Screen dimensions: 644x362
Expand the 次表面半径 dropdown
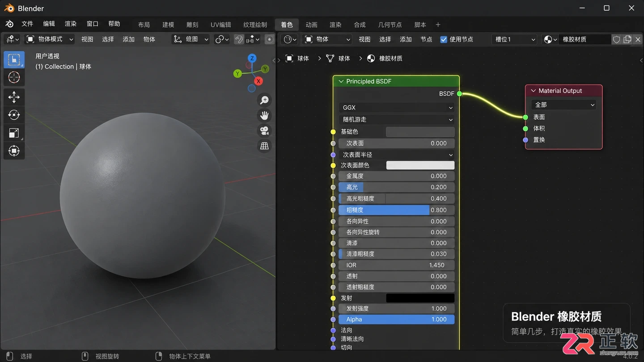pos(396,155)
